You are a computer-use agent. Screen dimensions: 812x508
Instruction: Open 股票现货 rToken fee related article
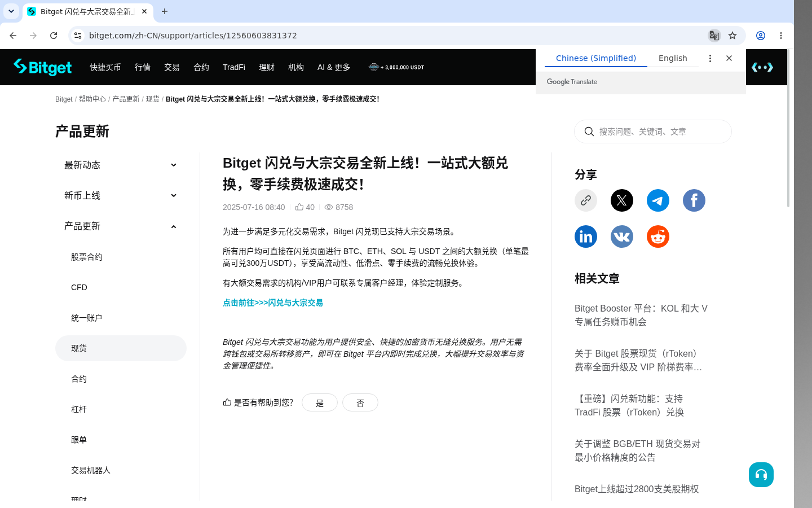coord(638,360)
